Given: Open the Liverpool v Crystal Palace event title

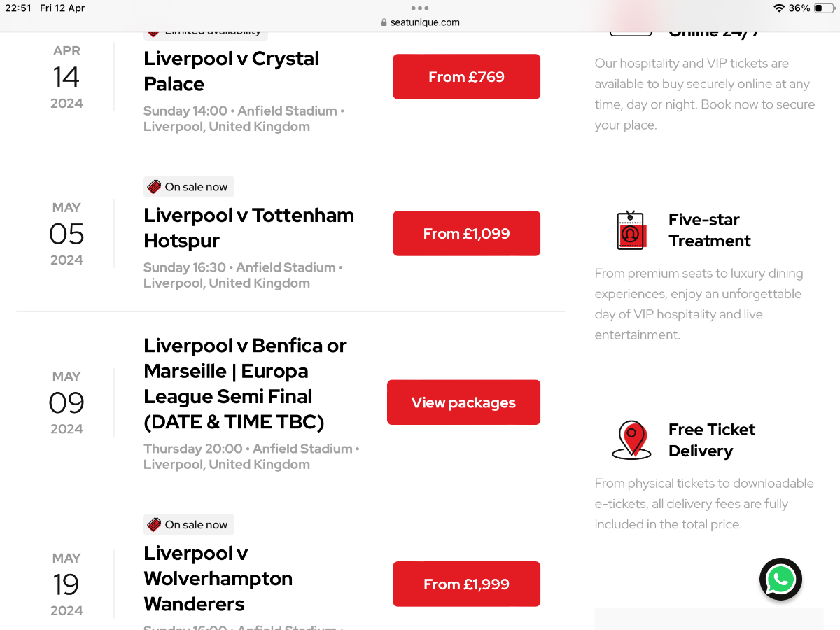Looking at the screenshot, I should click(x=232, y=71).
